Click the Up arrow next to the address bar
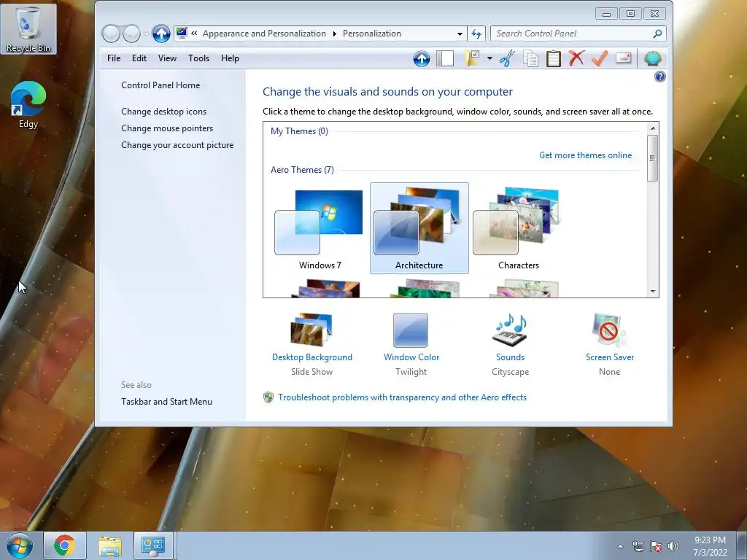This screenshot has height=560, width=747. tap(161, 34)
